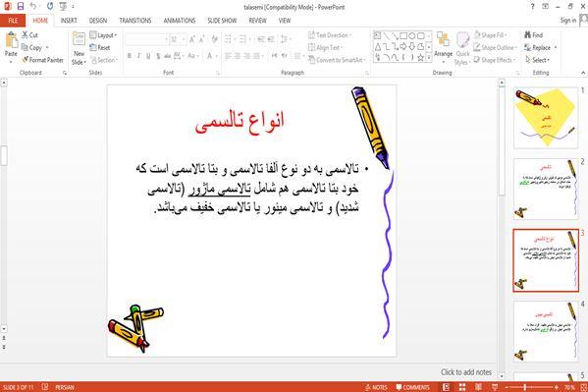This screenshot has height=392, width=588.
Task: Click the PowerPoint Help question mark
Action: 532,6
